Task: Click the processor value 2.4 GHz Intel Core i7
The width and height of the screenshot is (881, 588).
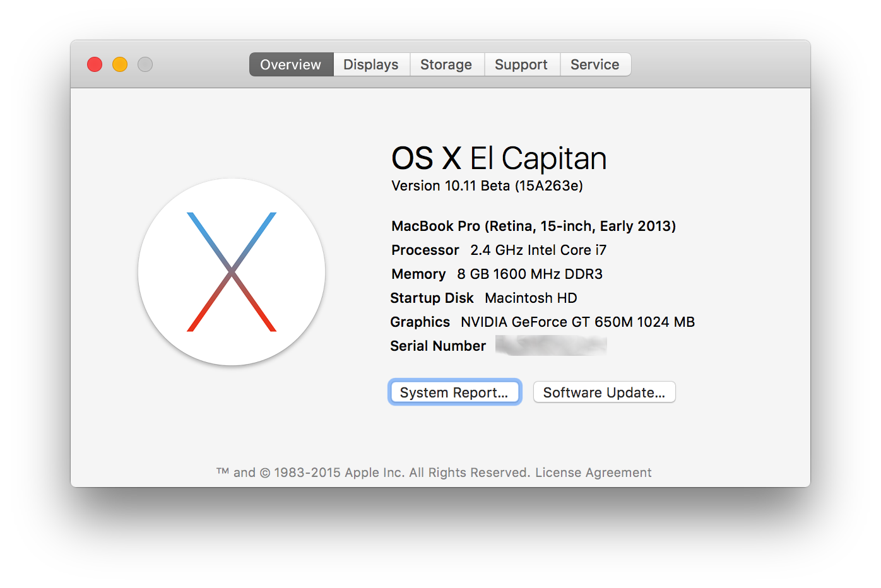Action: click(538, 250)
